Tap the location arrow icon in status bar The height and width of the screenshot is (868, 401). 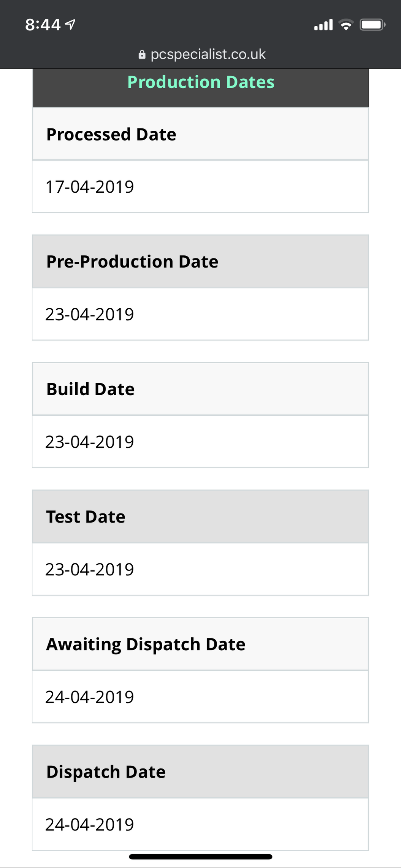[x=70, y=25]
